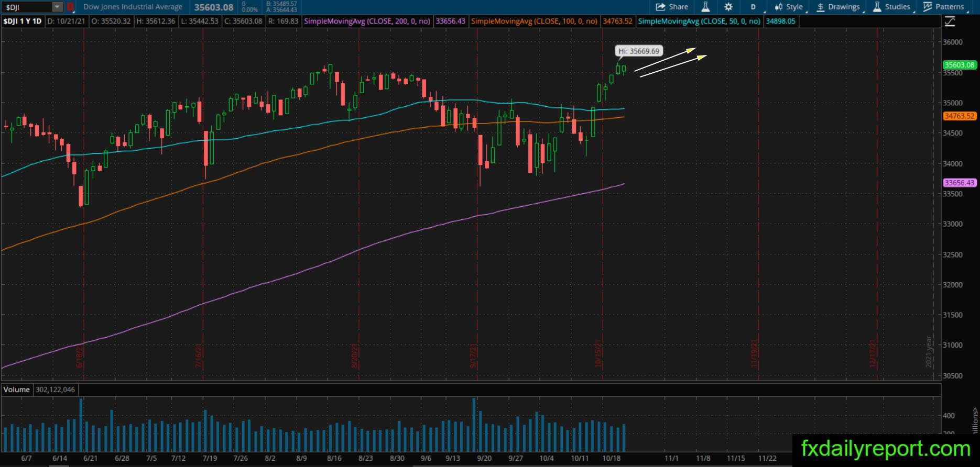Click the 200 SMA value 33656.43 in header
This screenshot has height=467, width=980.
[x=450, y=21]
